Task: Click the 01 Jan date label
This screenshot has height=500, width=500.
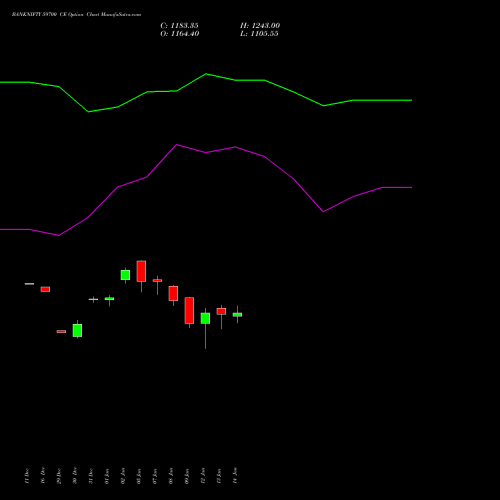Action: click(107, 476)
